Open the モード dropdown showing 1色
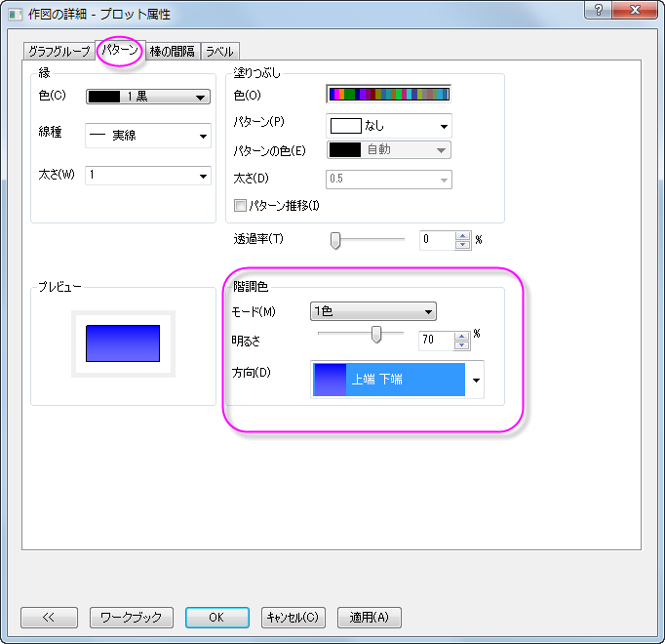 (x=373, y=311)
